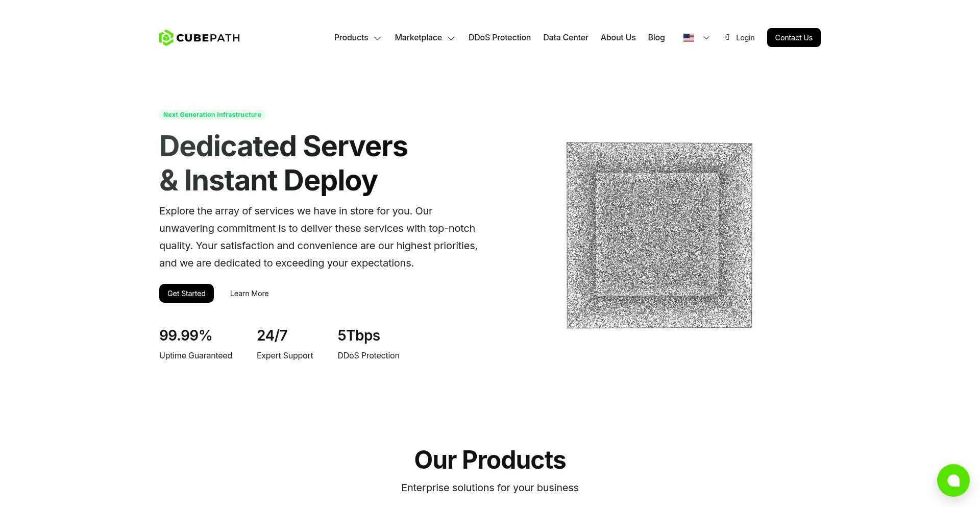Image resolution: width=980 pixels, height=507 pixels.
Task: Open the About Us page
Action: click(x=618, y=38)
